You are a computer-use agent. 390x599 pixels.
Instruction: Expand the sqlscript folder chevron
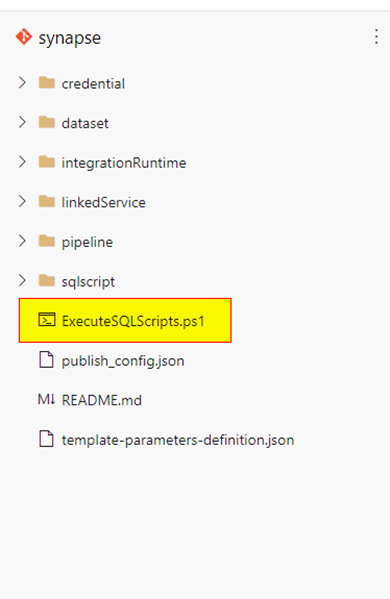22,281
